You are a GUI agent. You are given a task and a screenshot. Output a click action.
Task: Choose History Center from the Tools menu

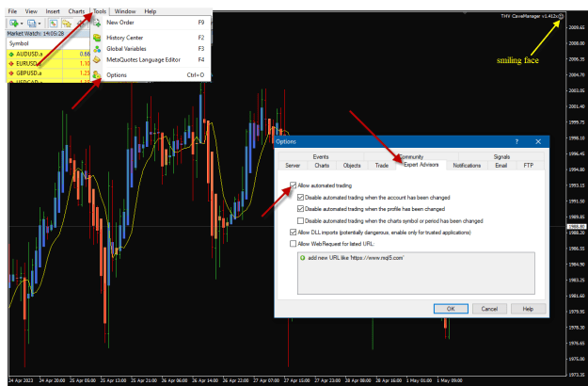click(151, 38)
